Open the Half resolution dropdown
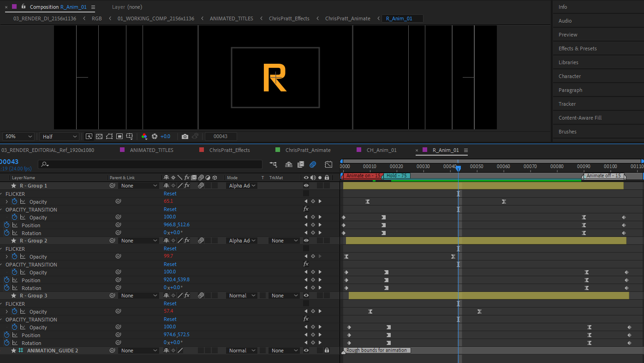 (60, 137)
